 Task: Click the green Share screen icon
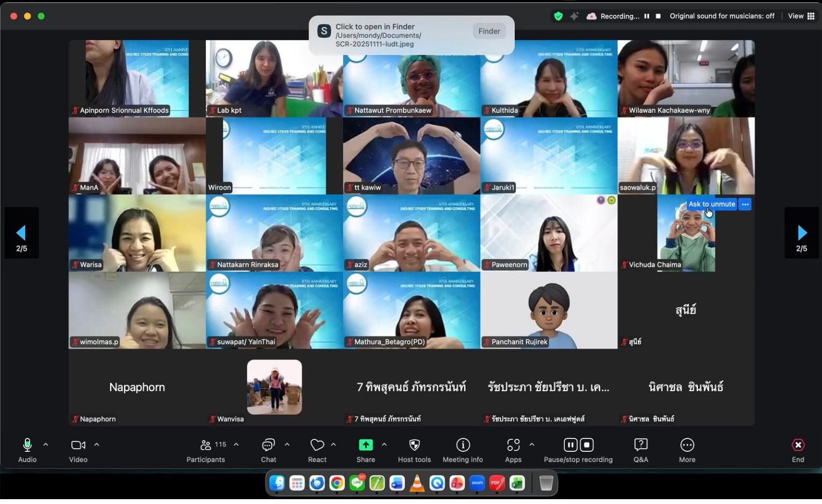pos(365,445)
